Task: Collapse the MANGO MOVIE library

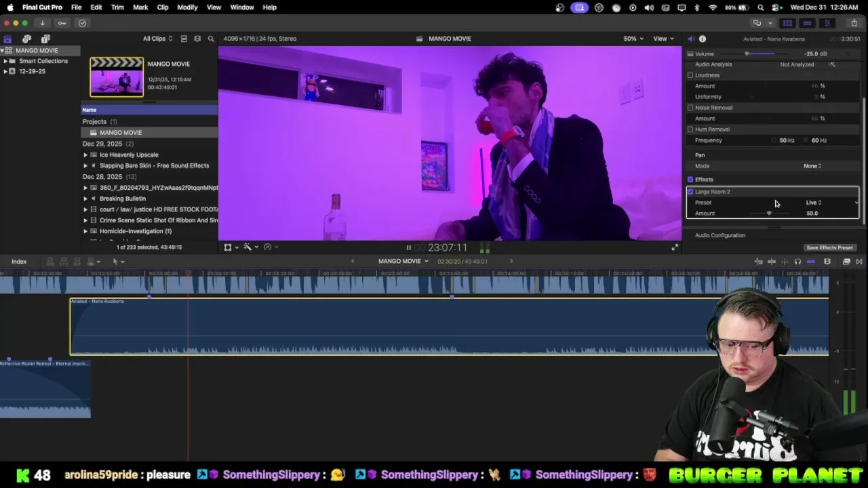Action: tap(3, 51)
